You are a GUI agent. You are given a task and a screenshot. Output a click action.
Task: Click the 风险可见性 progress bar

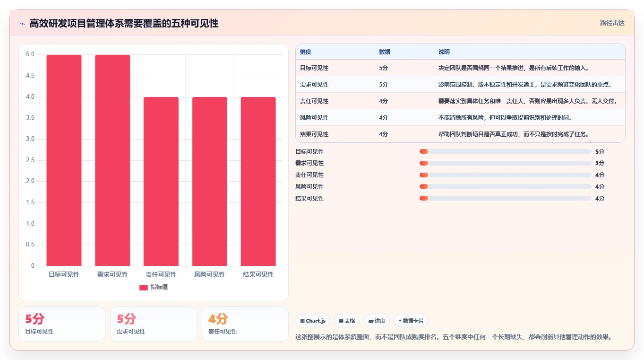(506, 187)
